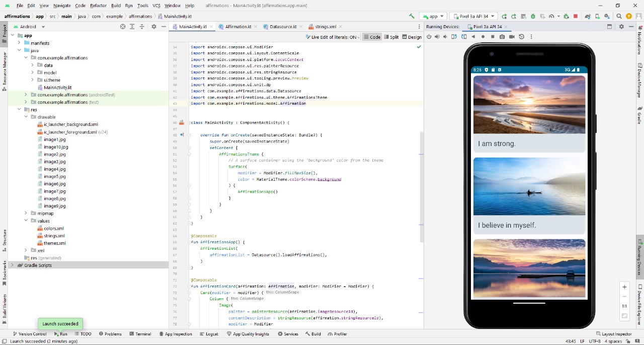The image size is (644, 345).
Task: Click the emulator snapshots history icon
Action: (x=521, y=37)
